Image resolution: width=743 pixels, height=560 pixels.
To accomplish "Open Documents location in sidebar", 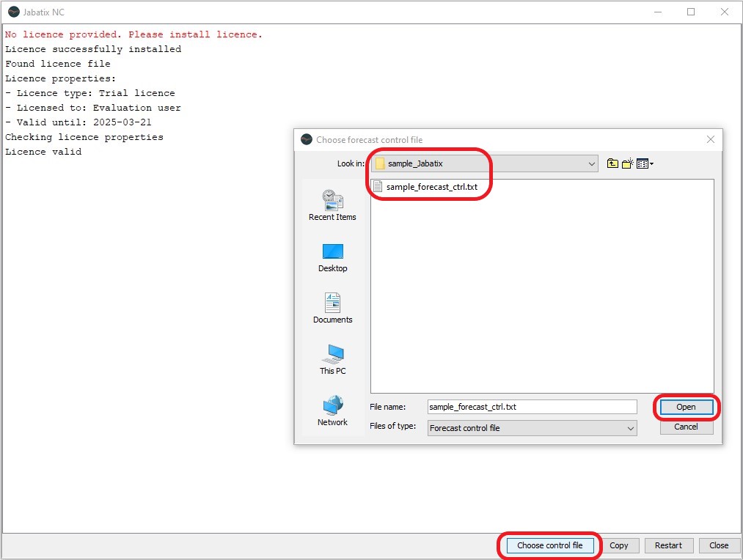I will point(332,308).
